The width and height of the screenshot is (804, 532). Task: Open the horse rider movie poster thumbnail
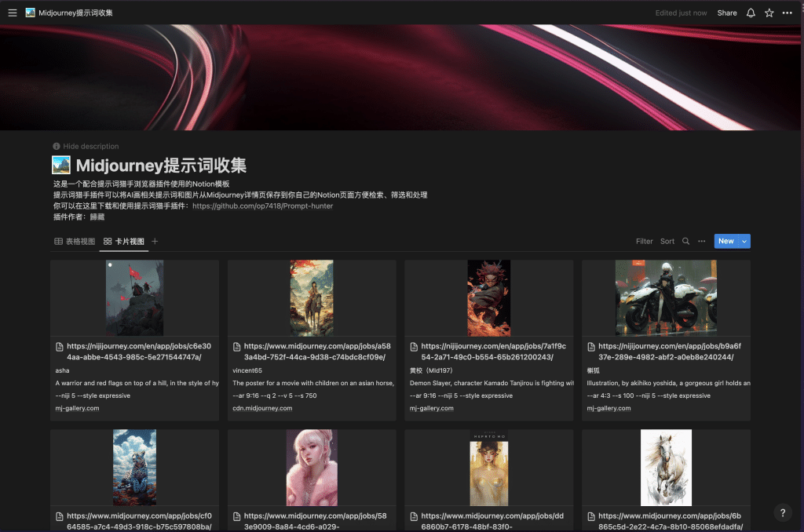(x=312, y=297)
